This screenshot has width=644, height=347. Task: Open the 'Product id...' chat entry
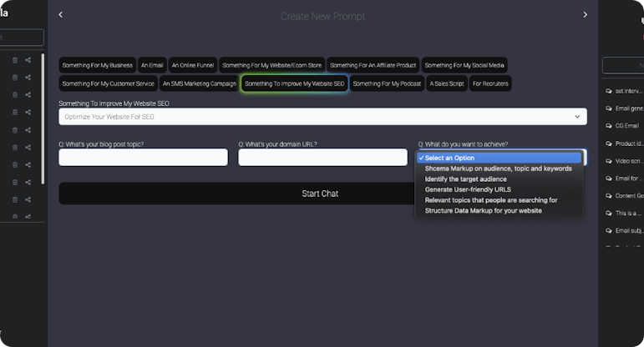tap(628, 143)
